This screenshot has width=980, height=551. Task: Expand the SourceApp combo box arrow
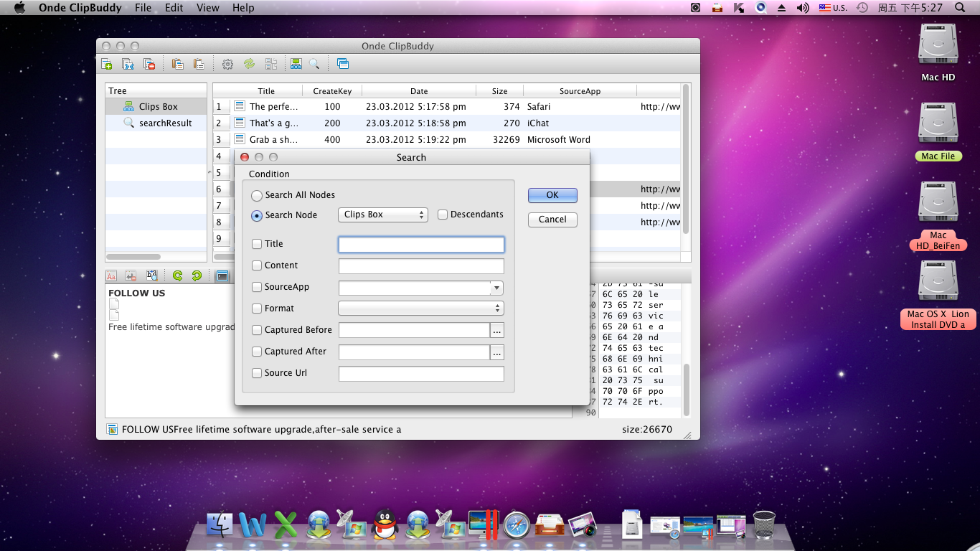(496, 288)
